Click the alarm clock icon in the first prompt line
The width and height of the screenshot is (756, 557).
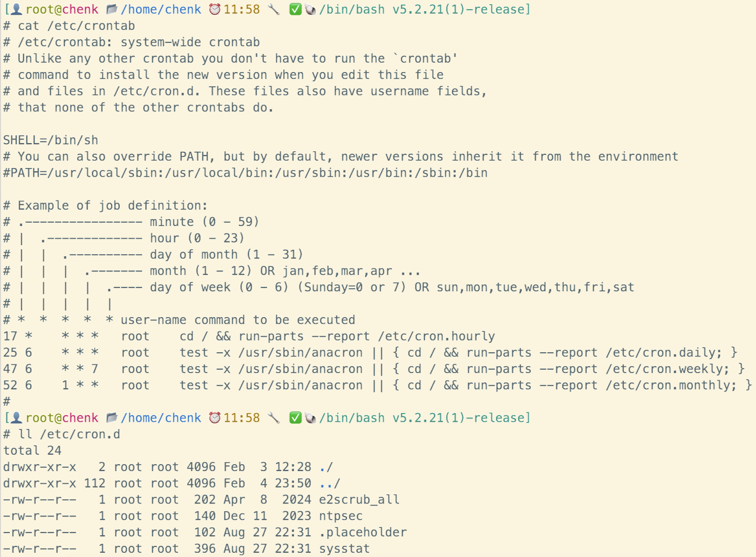(215, 10)
